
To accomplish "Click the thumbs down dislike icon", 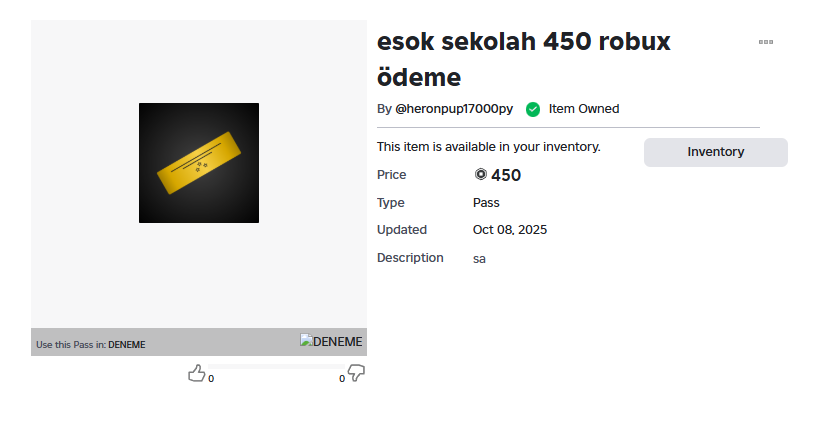I will pos(356,374).
